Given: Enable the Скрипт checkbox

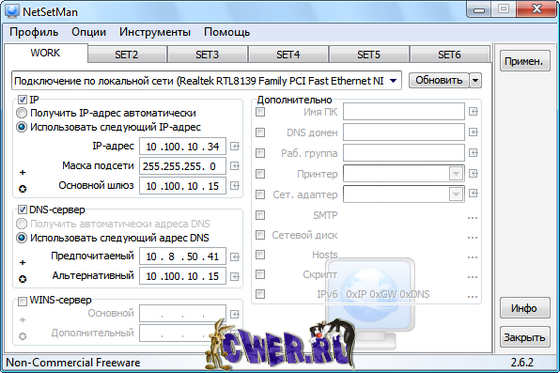Looking at the screenshot, I should [x=260, y=274].
